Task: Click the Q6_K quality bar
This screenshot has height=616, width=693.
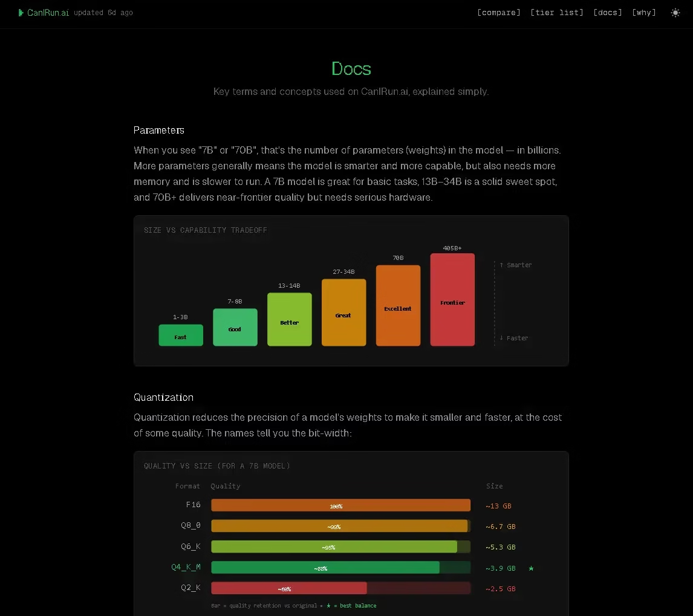Action: tap(334, 547)
